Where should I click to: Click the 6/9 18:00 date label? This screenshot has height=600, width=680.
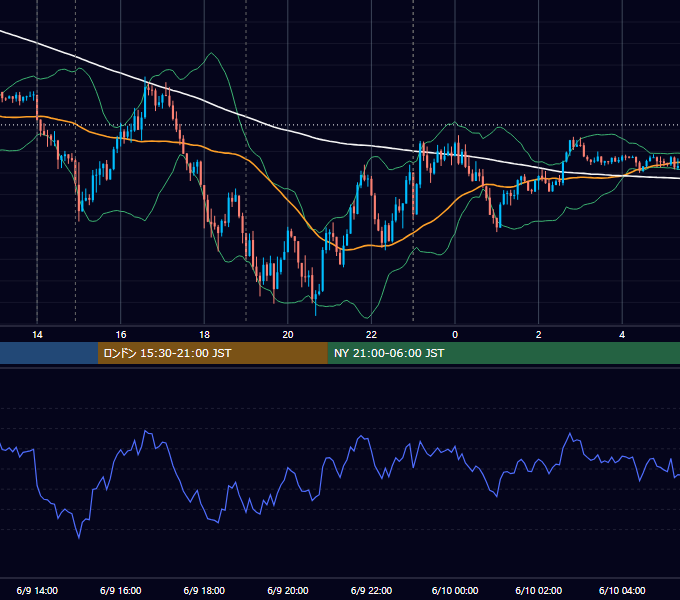pyautogui.click(x=204, y=590)
